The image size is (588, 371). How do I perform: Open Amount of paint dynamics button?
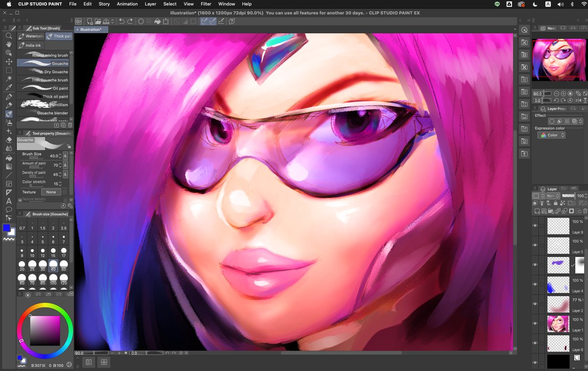65,165
